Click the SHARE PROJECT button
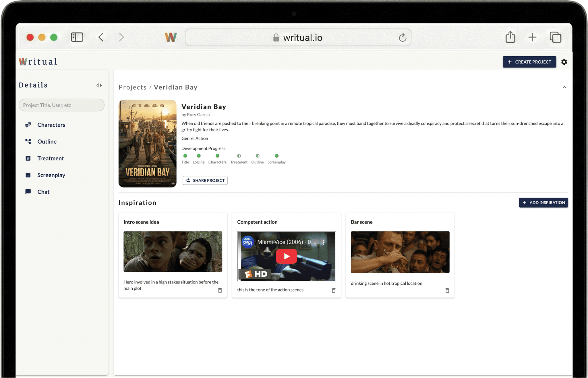Viewport: 588px width, 378px height. click(205, 180)
